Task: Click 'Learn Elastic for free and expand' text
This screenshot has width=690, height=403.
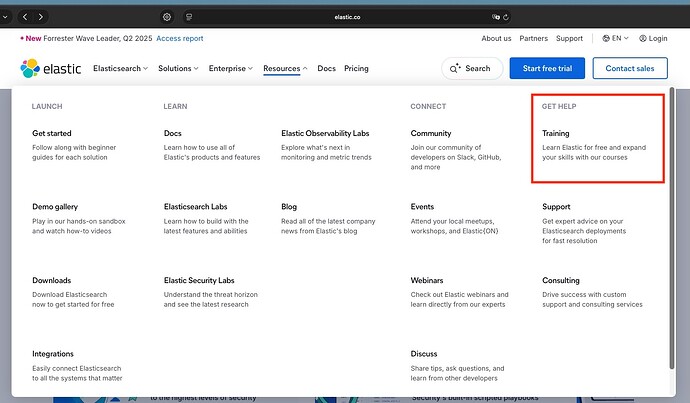Action: 594,147
